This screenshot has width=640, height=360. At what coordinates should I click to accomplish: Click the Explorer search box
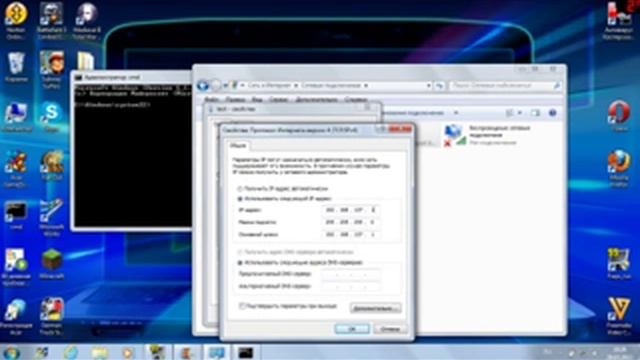pyautogui.click(x=505, y=86)
